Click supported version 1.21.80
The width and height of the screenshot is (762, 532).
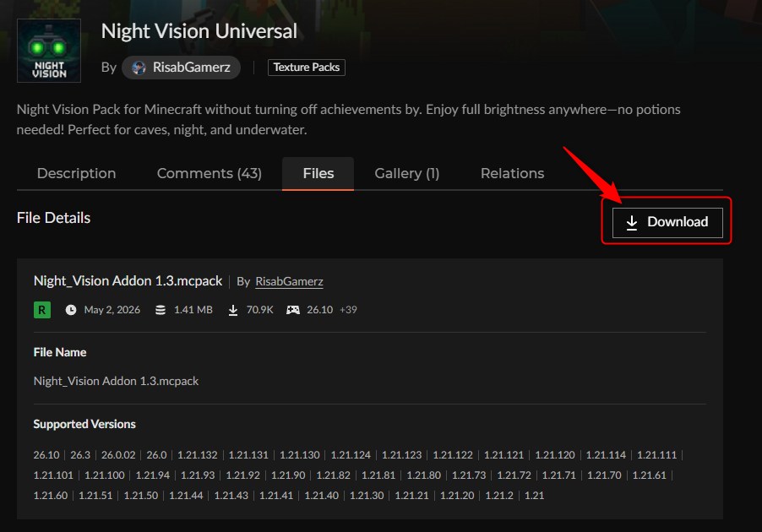(423, 475)
